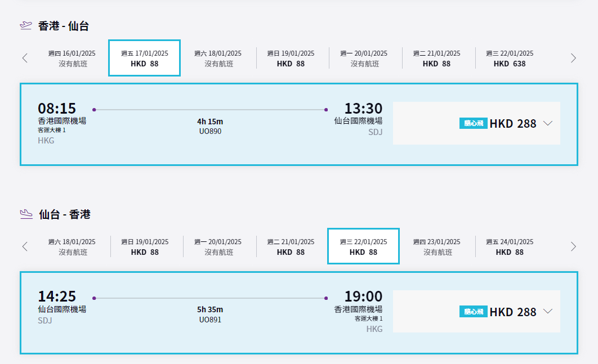Choose return date 週二 21/01/2025

tap(291, 246)
